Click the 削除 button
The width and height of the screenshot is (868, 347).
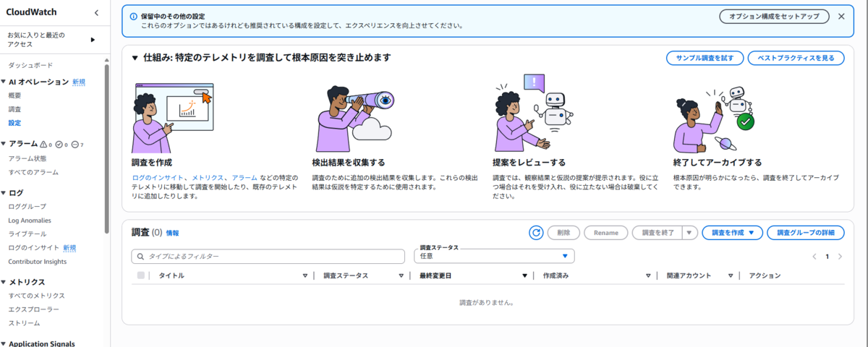click(563, 233)
